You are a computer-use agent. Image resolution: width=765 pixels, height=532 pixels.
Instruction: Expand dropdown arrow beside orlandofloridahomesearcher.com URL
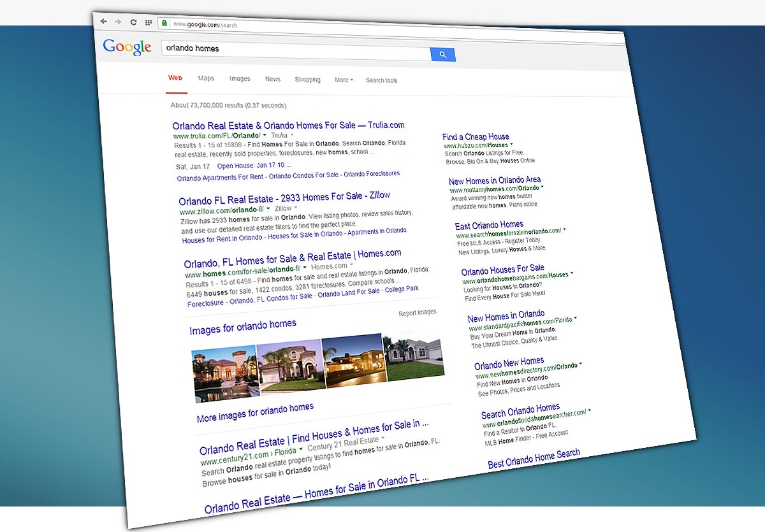[590, 411]
